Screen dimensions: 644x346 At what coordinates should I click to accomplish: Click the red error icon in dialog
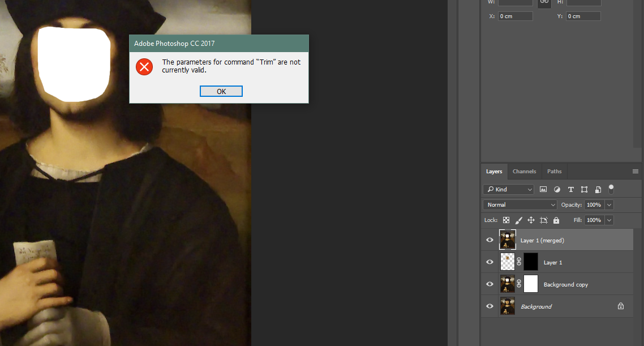click(x=144, y=67)
